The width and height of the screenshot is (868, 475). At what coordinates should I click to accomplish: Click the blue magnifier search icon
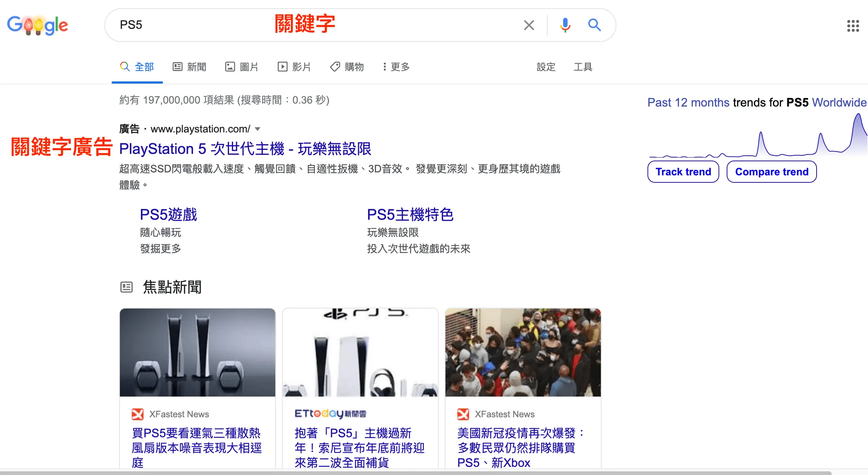(594, 25)
